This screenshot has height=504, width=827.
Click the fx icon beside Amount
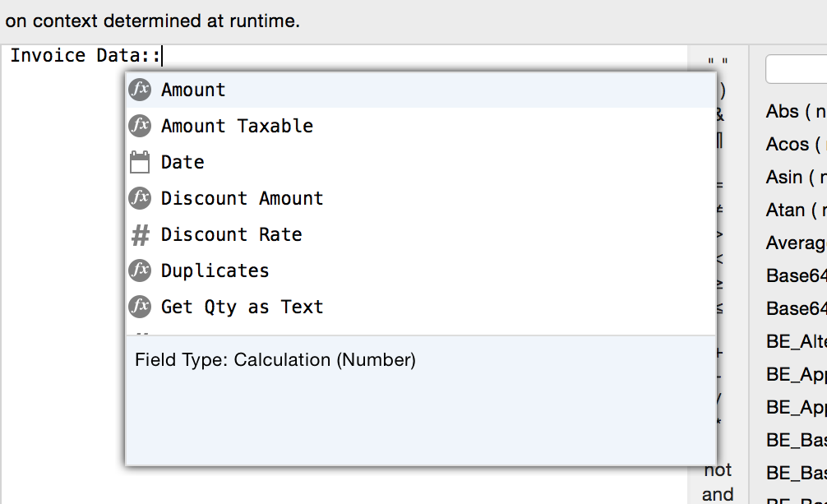140,90
